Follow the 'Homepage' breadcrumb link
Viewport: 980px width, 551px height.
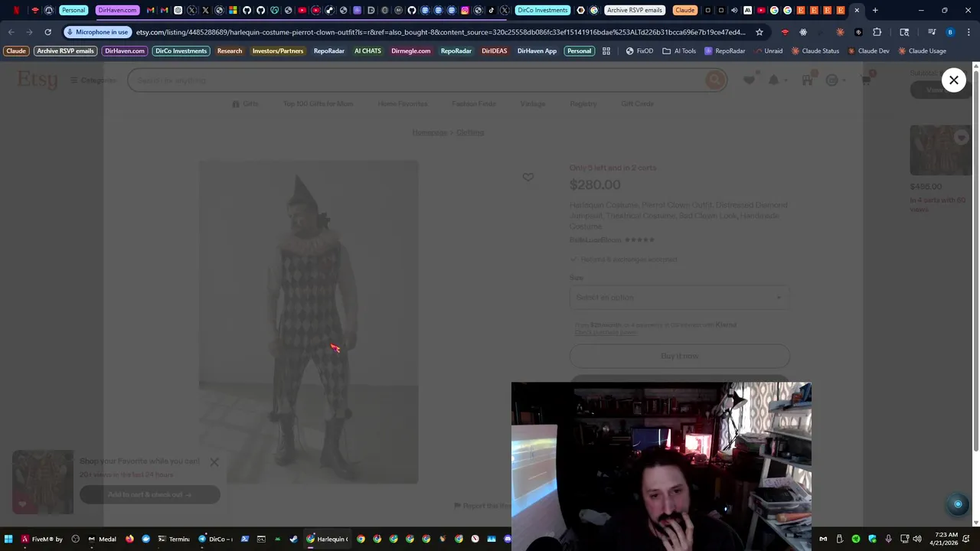[430, 132]
